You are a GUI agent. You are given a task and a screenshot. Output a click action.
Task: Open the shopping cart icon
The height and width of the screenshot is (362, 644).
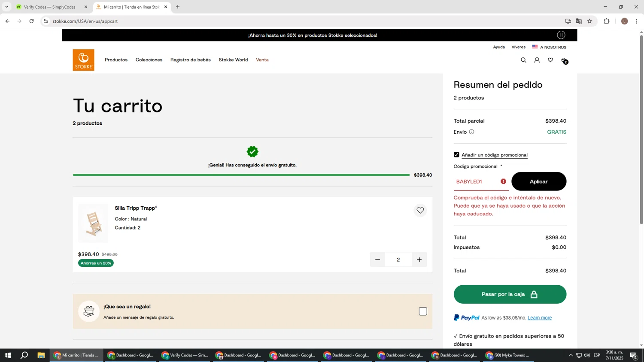564,60
